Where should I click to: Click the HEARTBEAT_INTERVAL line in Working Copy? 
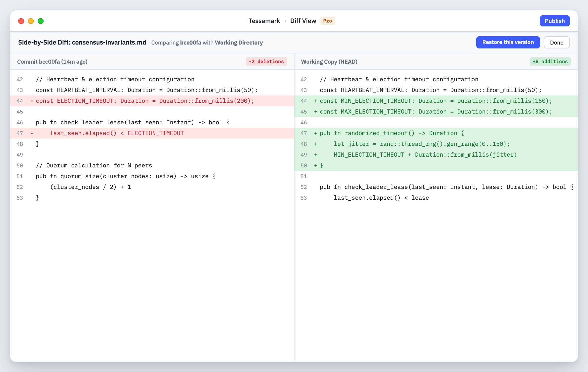[436, 90]
